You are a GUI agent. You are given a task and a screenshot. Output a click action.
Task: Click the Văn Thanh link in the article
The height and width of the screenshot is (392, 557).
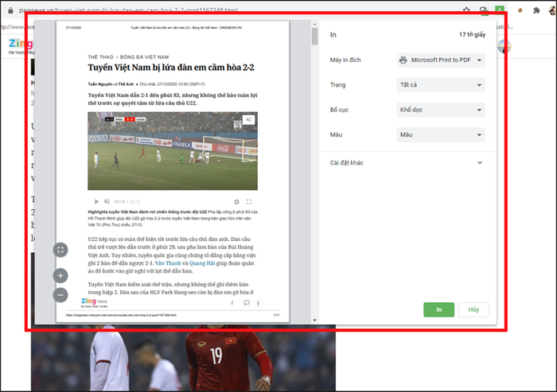[x=168, y=263]
